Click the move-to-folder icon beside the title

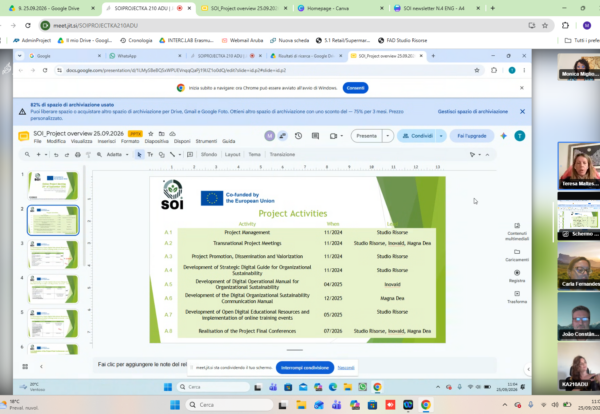[161, 134]
